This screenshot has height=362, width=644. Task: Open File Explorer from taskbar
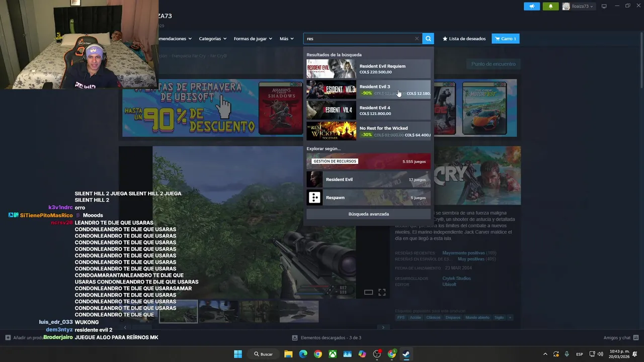click(x=288, y=354)
